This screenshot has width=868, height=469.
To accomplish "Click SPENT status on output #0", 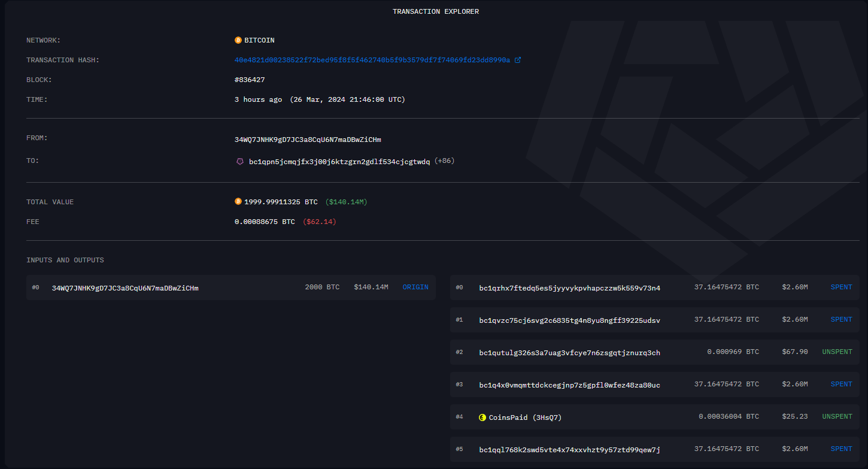I will [841, 288].
